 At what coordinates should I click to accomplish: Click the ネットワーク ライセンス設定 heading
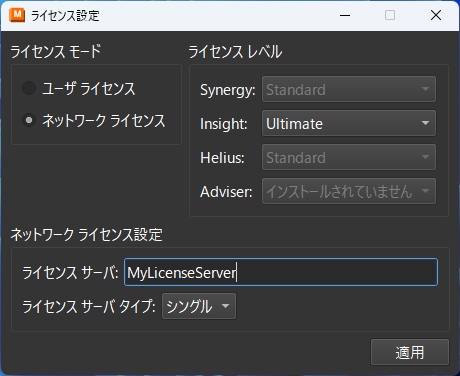pyautogui.click(x=86, y=235)
